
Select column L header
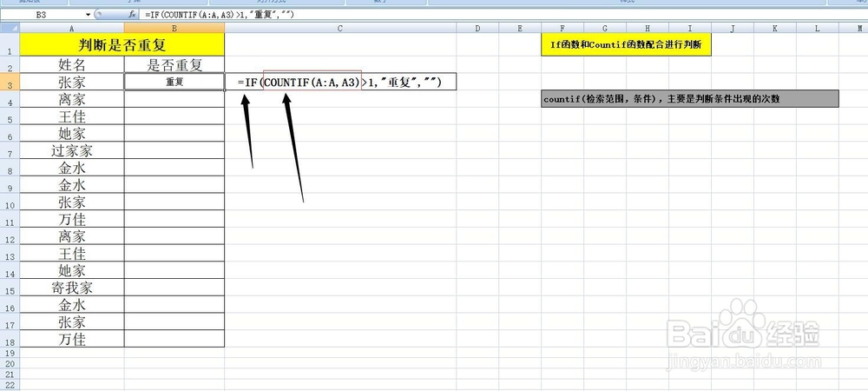click(x=818, y=28)
